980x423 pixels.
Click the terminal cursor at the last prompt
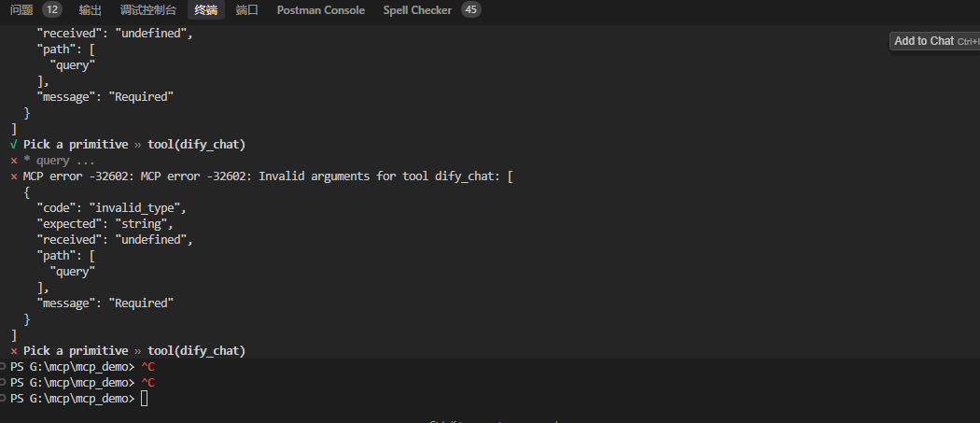[x=144, y=399]
